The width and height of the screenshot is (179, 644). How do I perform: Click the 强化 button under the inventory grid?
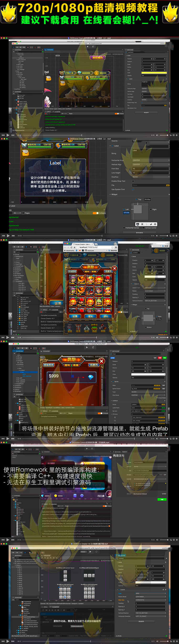click(x=90, y=316)
